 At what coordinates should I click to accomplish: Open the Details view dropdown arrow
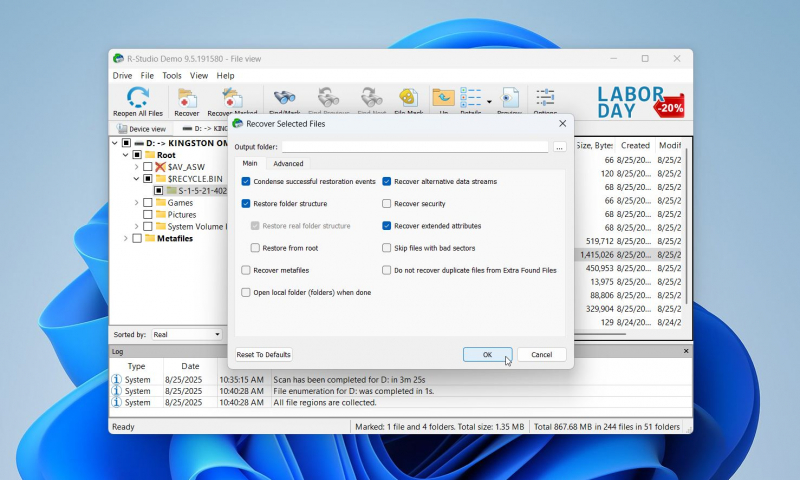pos(489,102)
